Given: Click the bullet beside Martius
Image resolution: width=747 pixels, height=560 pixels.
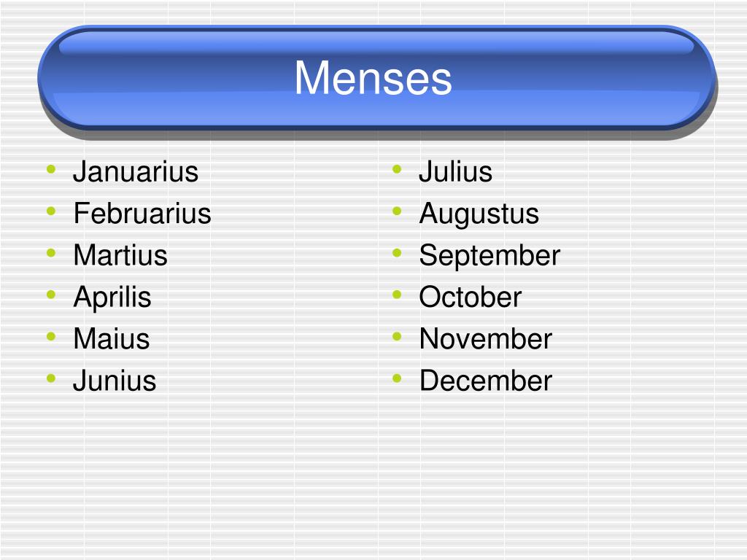Looking at the screenshot, I should 52,253.
